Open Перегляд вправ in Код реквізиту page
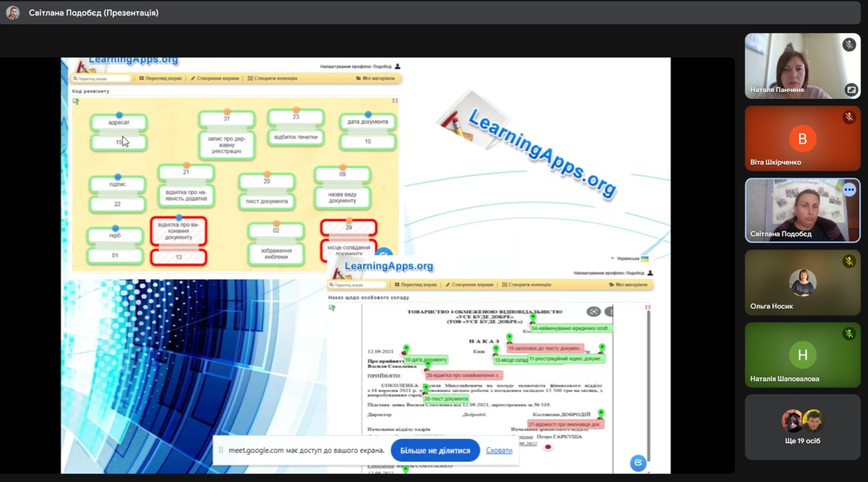868x482 pixels. point(160,78)
